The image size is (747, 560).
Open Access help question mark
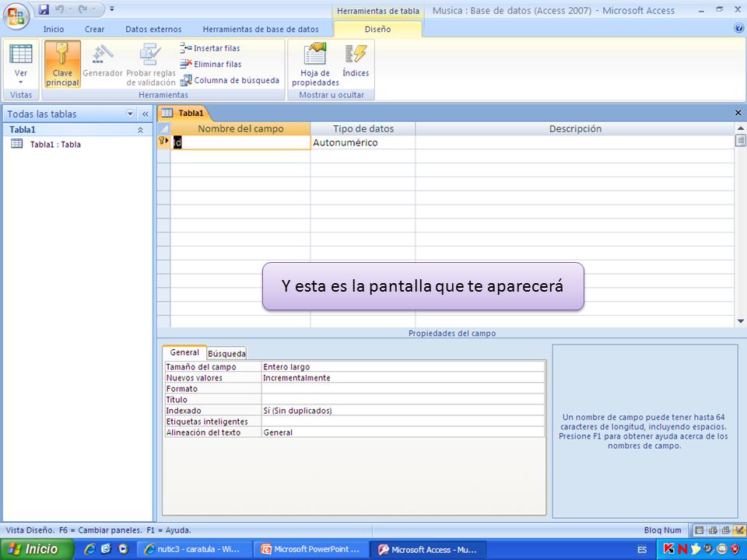tap(739, 28)
